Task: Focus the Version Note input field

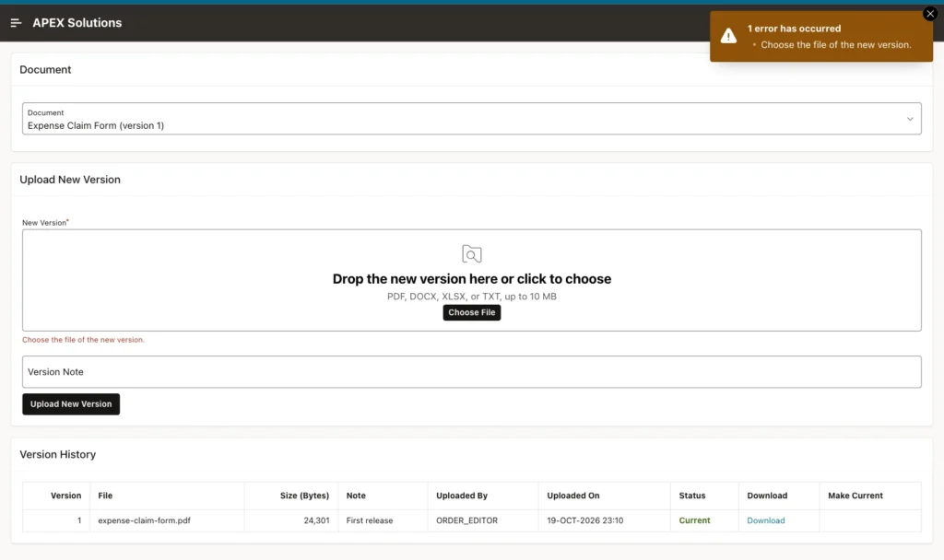Action: point(471,372)
